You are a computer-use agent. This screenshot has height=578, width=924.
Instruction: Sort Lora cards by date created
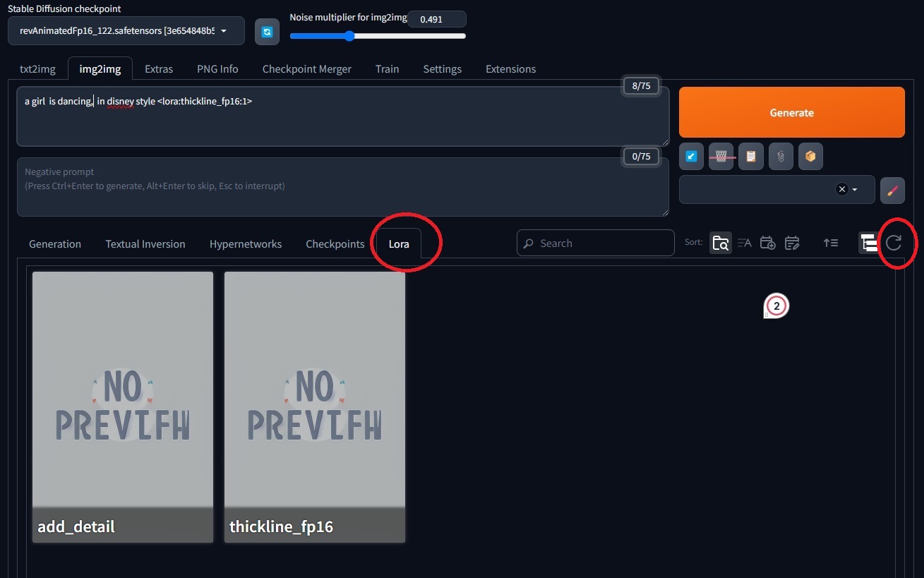(x=768, y=243)
